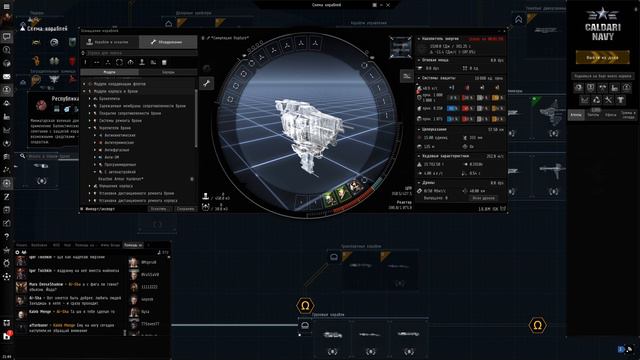Open the industry factory icon in Neocom
This screenshot has height=360, width=640.
[7, 117]
